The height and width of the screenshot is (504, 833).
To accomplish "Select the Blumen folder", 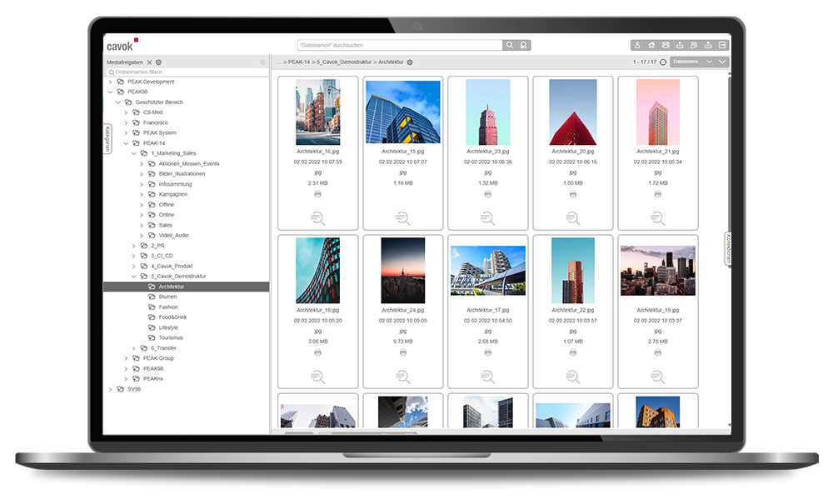I will (x=168, y=297).
